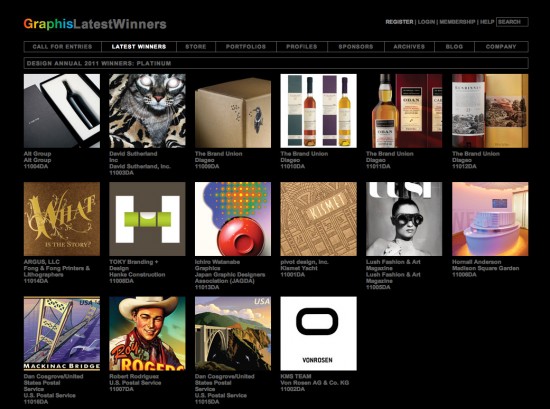The width and height of the screenshot is (550, 409).
Task: Open the David Sutherland leopard cat thumbnail
Action: [147, 111]
